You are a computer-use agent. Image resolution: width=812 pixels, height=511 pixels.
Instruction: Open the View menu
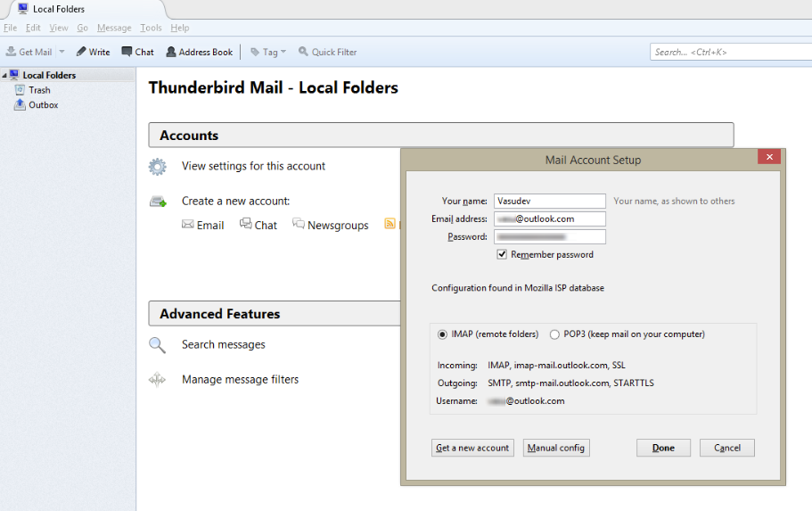click(x=59, y=28)
